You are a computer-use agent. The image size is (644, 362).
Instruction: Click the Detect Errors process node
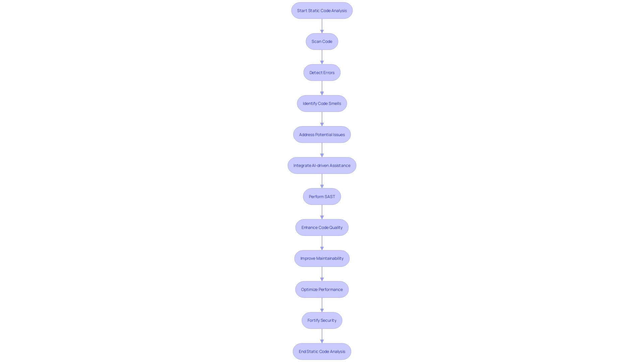[x=322, y=72]
